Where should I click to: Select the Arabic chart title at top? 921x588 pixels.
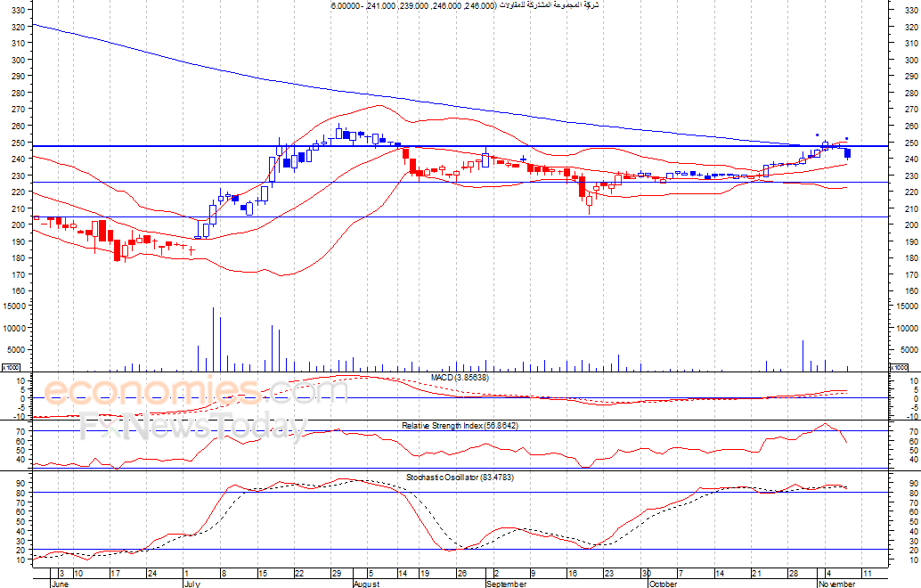(465, 5)
